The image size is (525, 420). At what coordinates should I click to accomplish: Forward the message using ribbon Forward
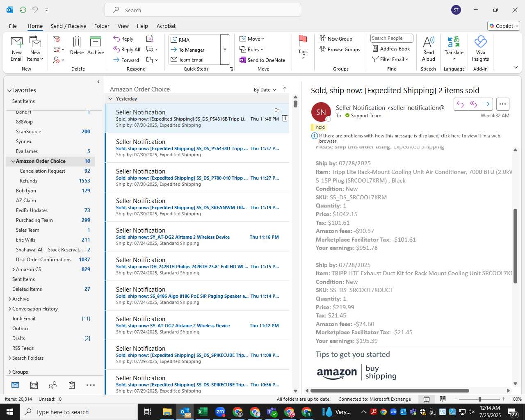pos(126,60)
